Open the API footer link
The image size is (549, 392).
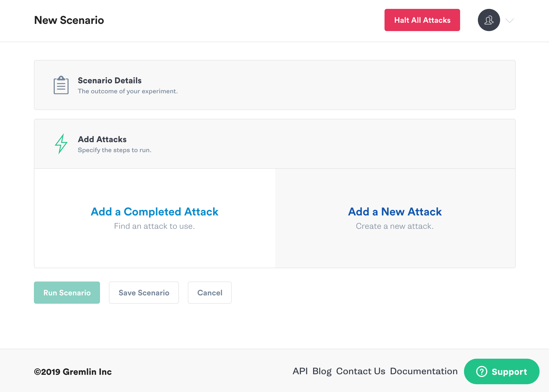300,371
